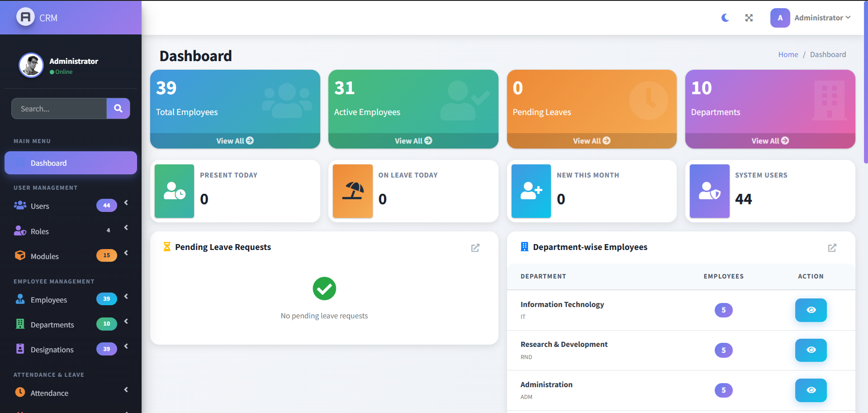Click the eye icon for Research & Development
868x413 pixels.
click(811, 350)
